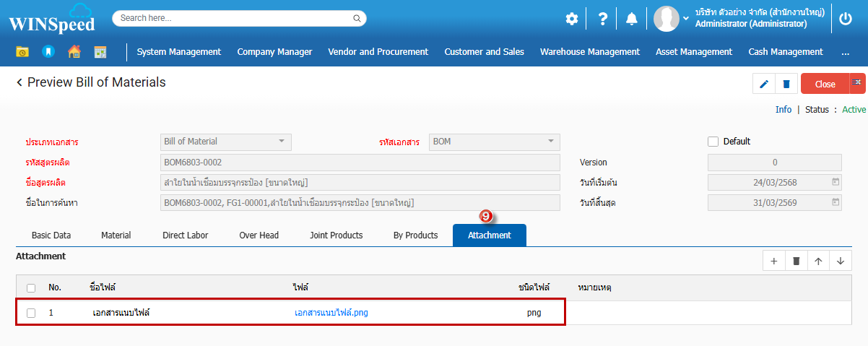Image resolution: width=868 pixels, height=346 pixels.
Task: Click the home icon in navigation bar
Action: click(74, 52)
